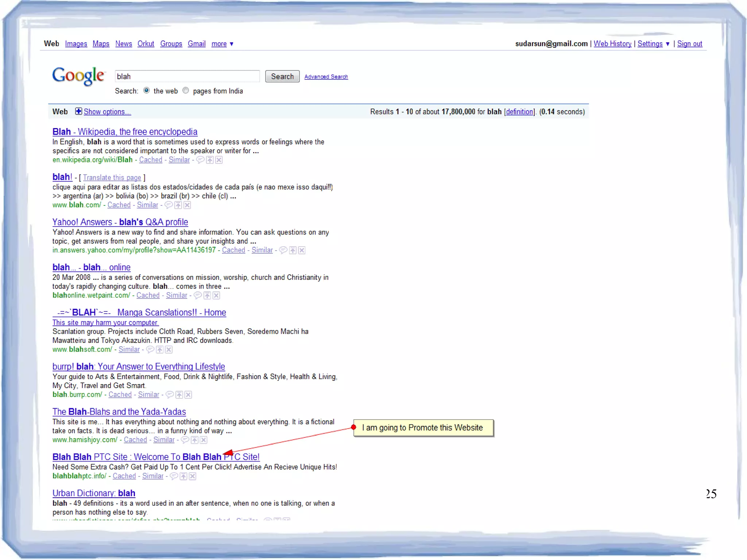Promote the www.blah.com result
The height and width of the screenshot is (560, 747).
(178, 205)
